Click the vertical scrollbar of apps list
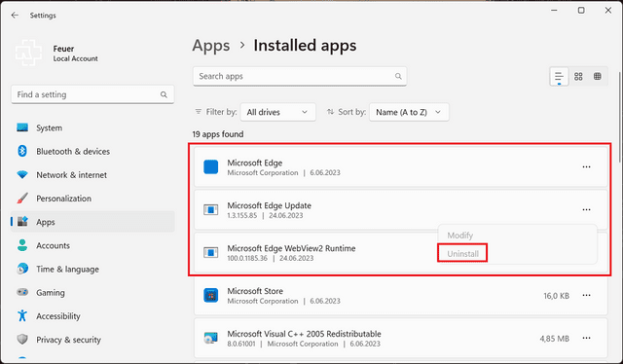Screen dimensions: 623x364 click(620, 117)
